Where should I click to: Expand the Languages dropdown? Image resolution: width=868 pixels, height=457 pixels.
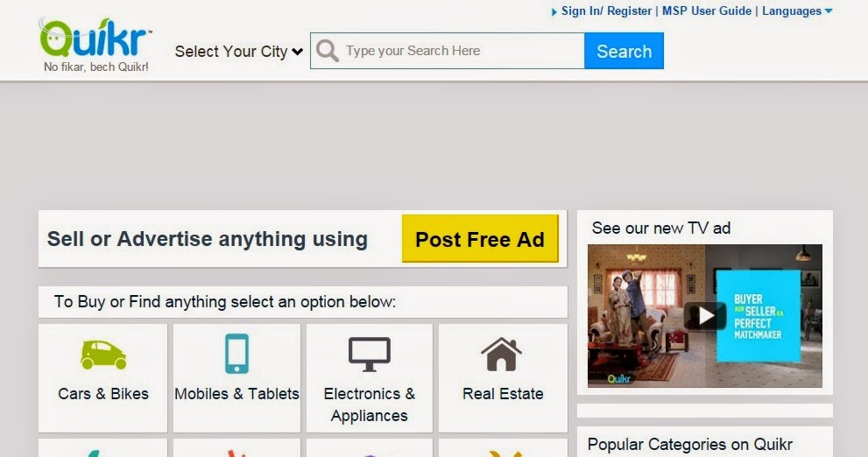797,11
